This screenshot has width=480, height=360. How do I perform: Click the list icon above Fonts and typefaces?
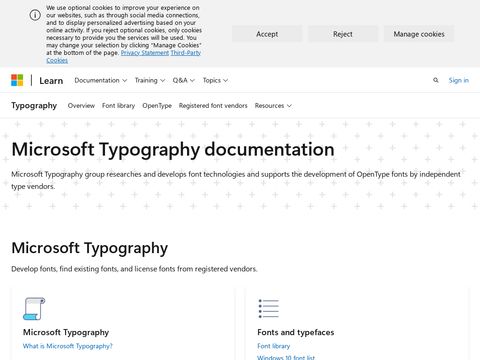269,309
